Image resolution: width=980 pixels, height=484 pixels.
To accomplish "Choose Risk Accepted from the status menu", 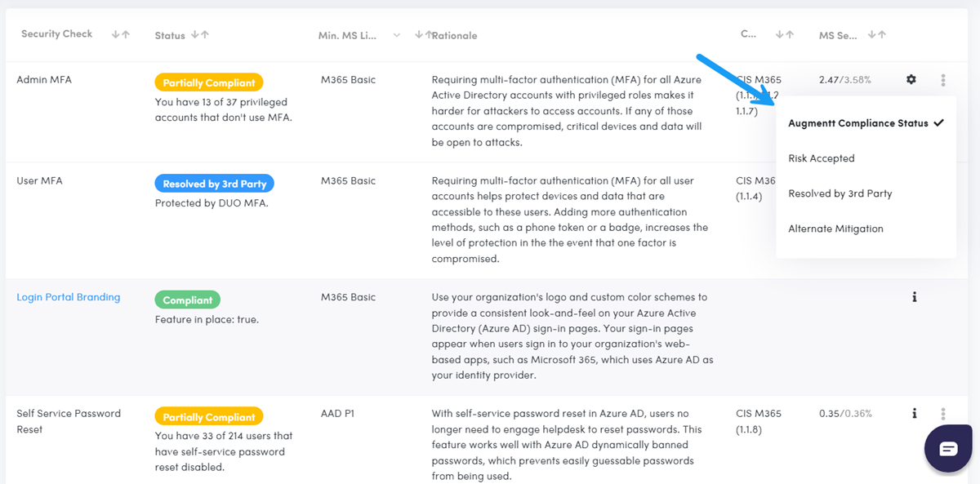I will [x=821, y=158].
